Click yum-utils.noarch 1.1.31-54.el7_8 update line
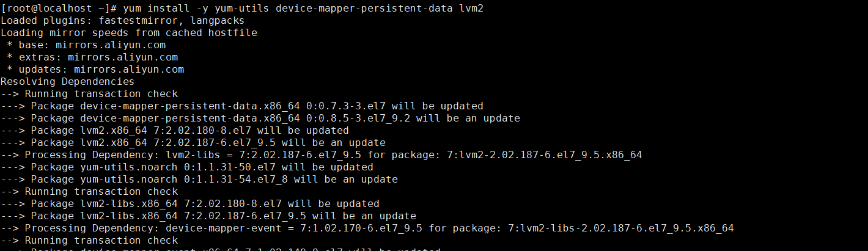 point(199,180)
